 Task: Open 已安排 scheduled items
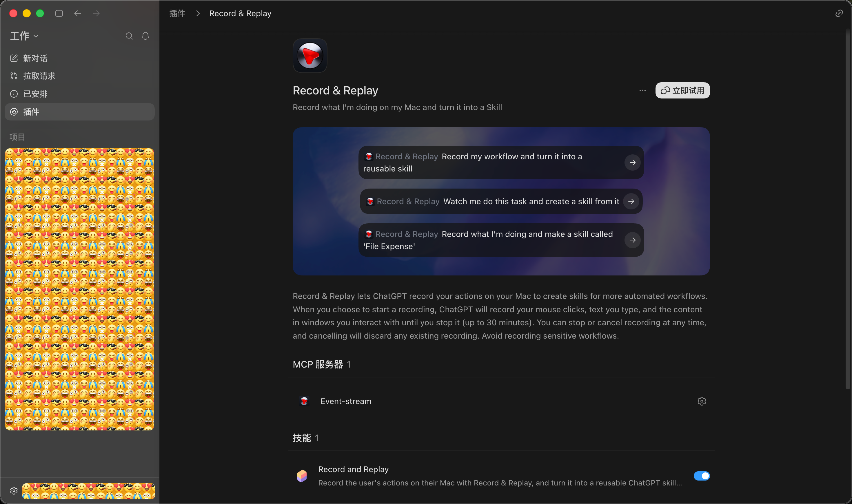[x=79, y=94]
